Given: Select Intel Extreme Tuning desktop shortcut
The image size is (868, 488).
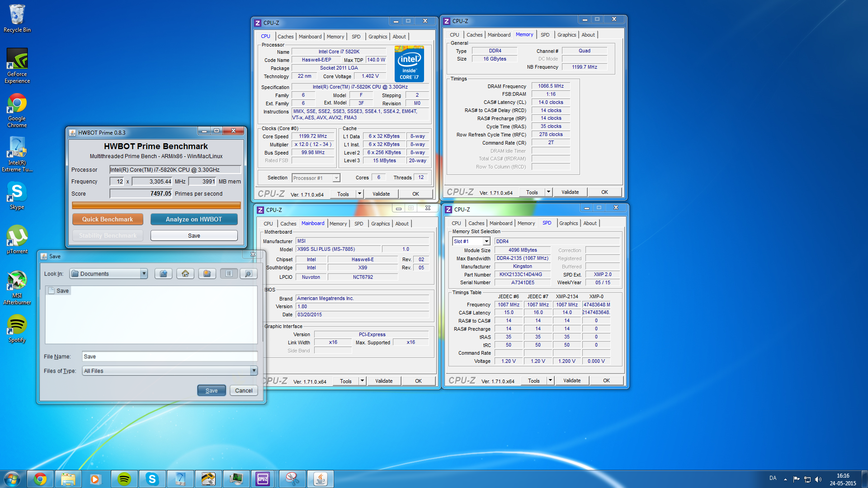Looking at the screenshot, I should pos(17,155).
